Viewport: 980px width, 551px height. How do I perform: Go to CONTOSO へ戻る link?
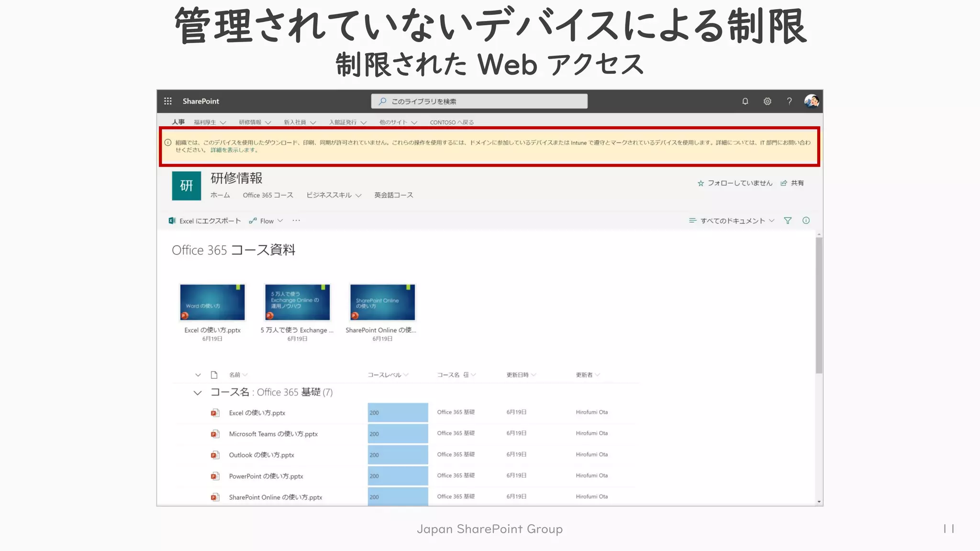coord(452,122)
